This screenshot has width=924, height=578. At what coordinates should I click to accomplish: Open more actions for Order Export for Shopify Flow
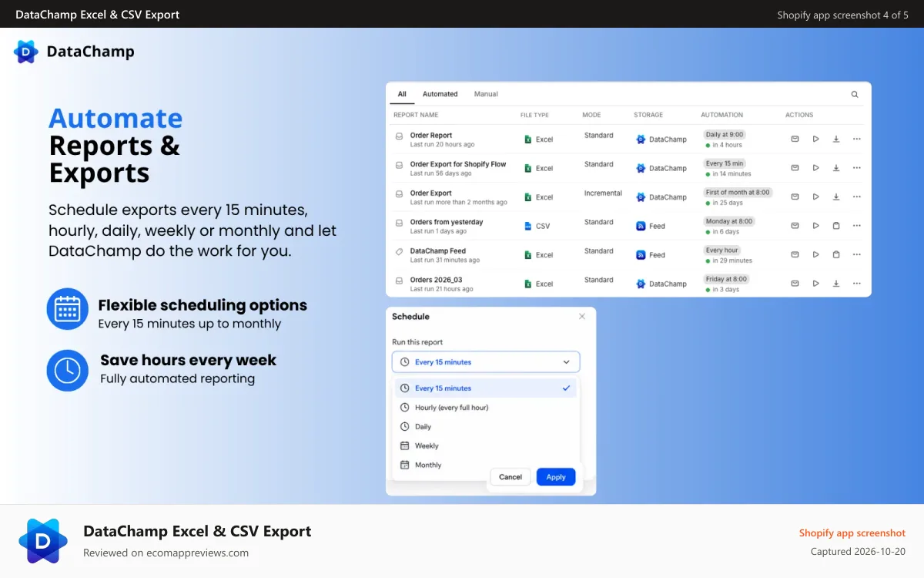coord(856,168)
